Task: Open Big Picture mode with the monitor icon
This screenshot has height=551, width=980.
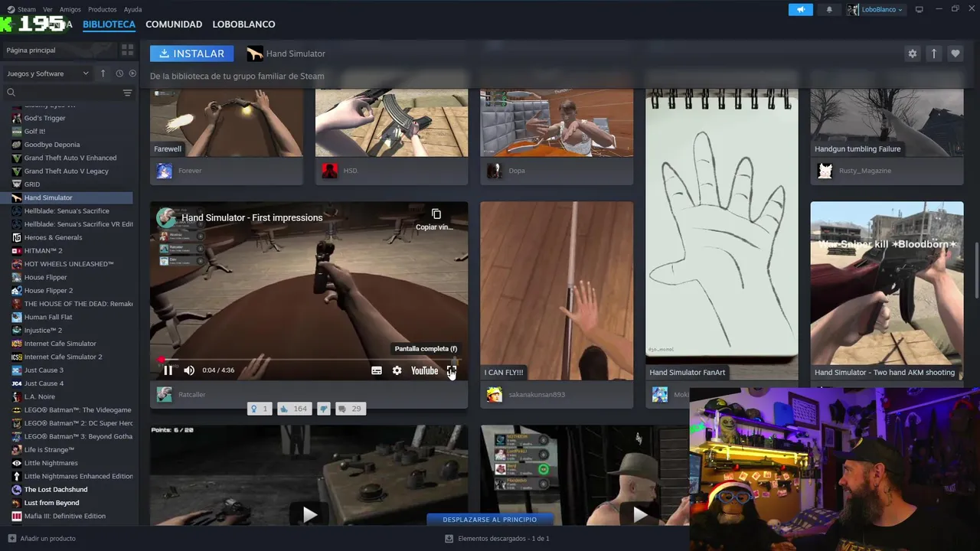Action: pyautogui.click(x=920, y=9)
